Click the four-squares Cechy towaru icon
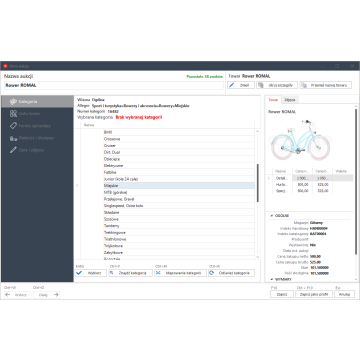 click(x=13, y=114)
